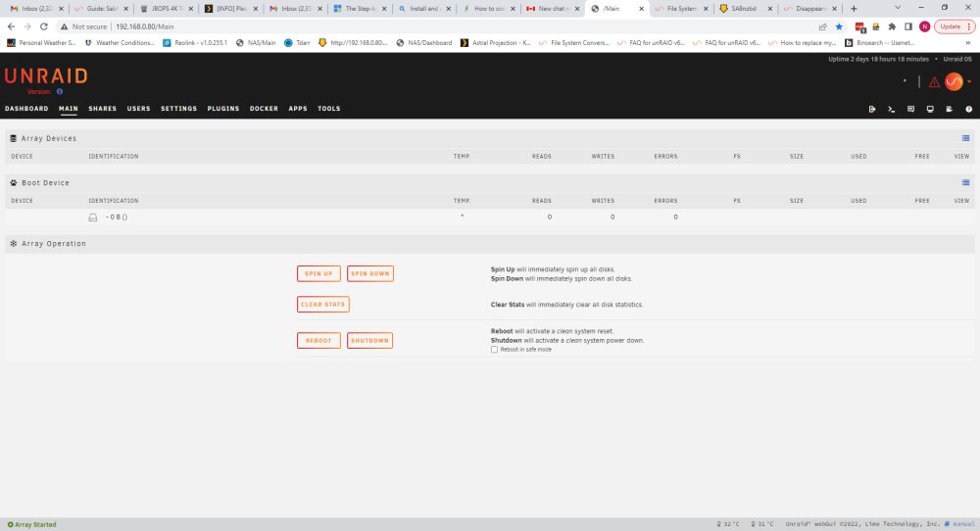
Task: Click the blue version info icon
Action: click(x=60, y=91)
